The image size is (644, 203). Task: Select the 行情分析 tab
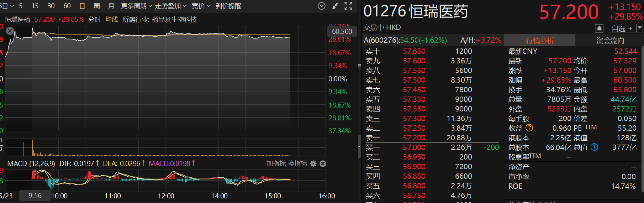coord(540,41)
